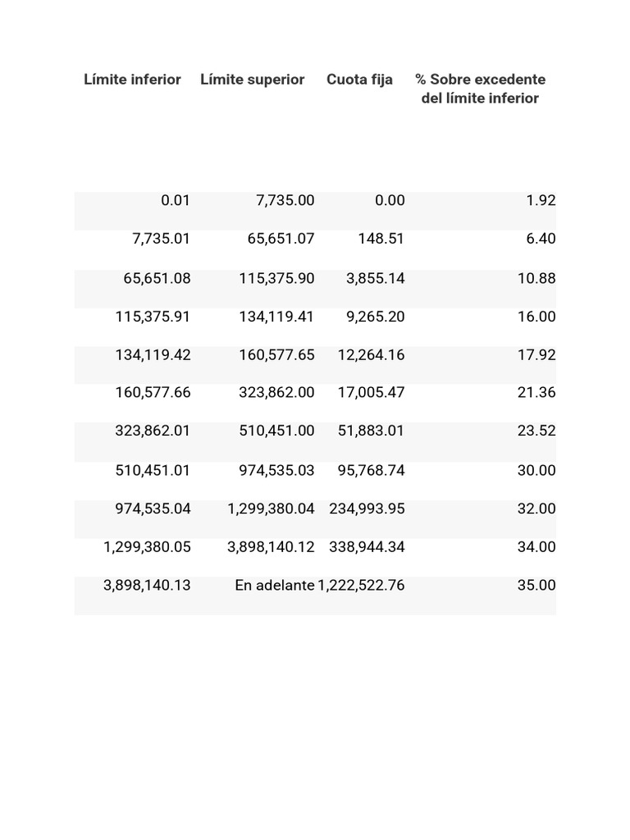This screenshot has height=840, width=630.
Task: Click the "En adelante" cell
Action: [x=274, y=585]
